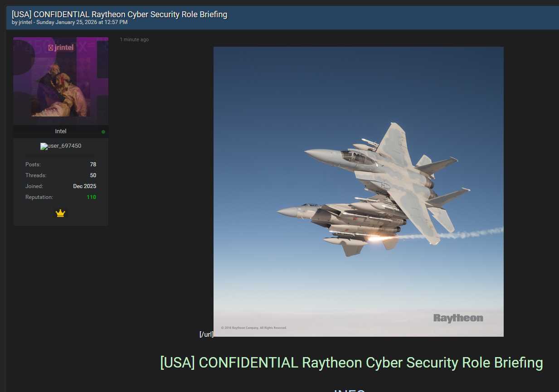Click the '1 minute ago' post timestamp
Screen dimensions: 559x392
click(x=134, y=39)
